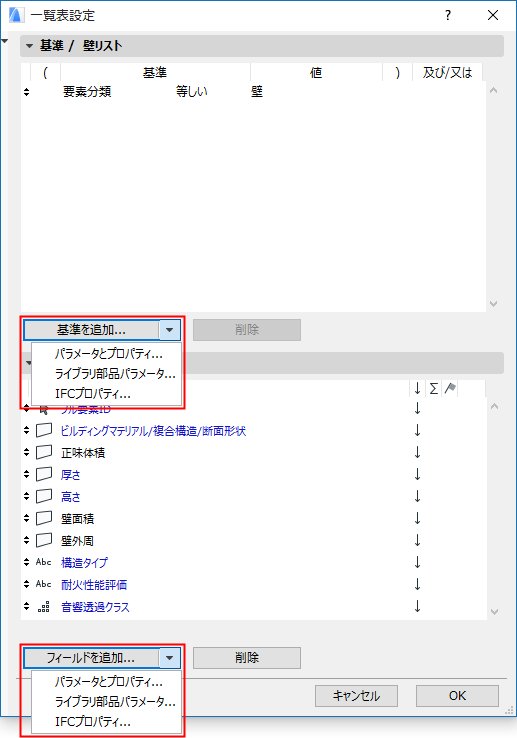This screenshot has width=517, height=738.
Task: Choose パラメータとプロパティ... under フィールドを追加
Action: tap(109, 682)
